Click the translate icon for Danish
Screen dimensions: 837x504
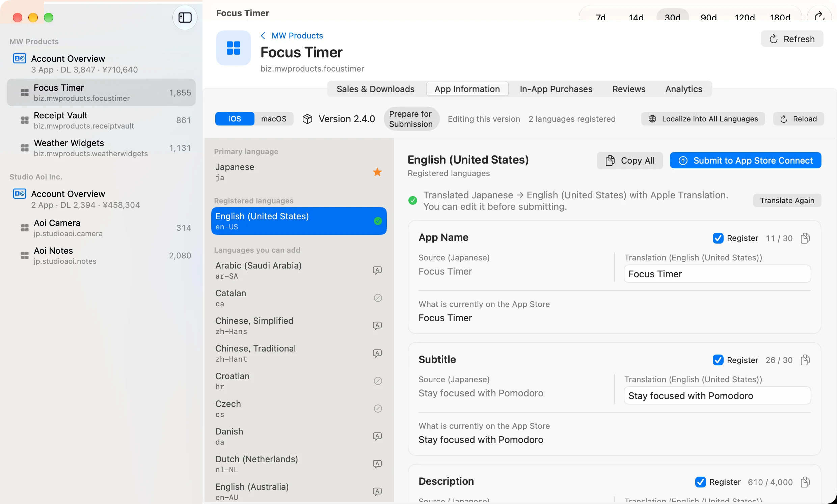(x=377, y=437)
